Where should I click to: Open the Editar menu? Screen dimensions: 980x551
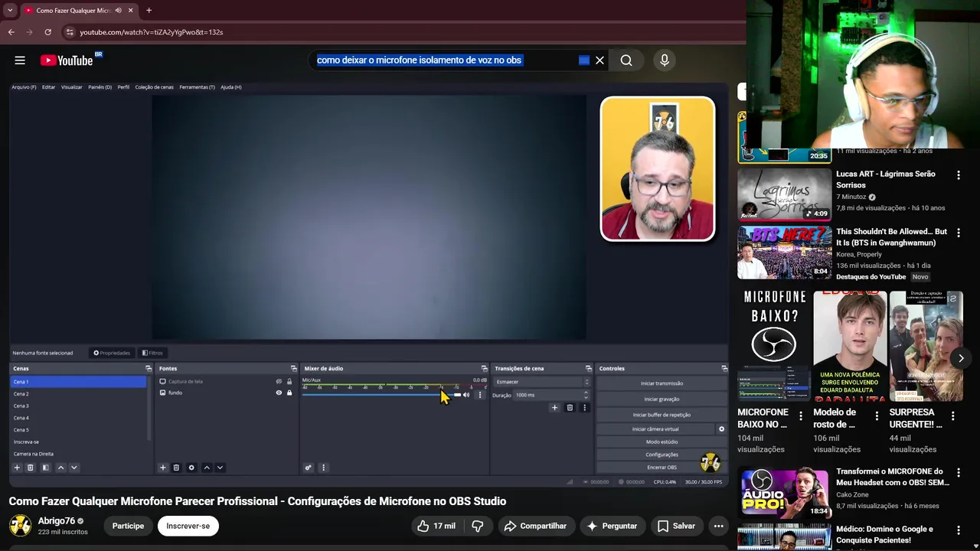coord(48,87)
